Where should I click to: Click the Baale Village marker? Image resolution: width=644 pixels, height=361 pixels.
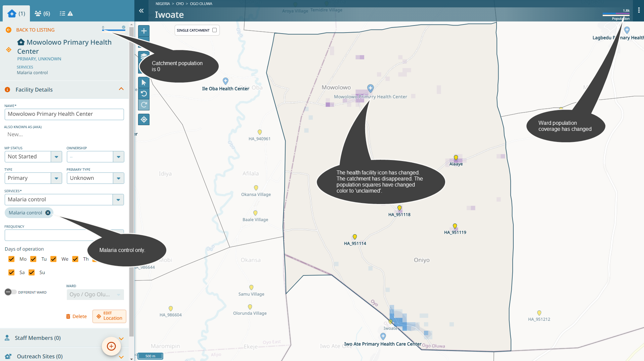coord(255,213)
